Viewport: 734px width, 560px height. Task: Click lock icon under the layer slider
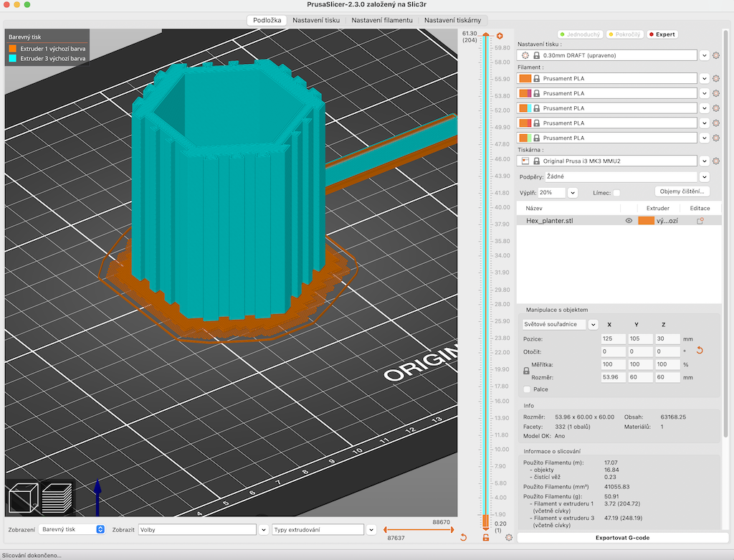pyautogui.click(x=485, y=538)
